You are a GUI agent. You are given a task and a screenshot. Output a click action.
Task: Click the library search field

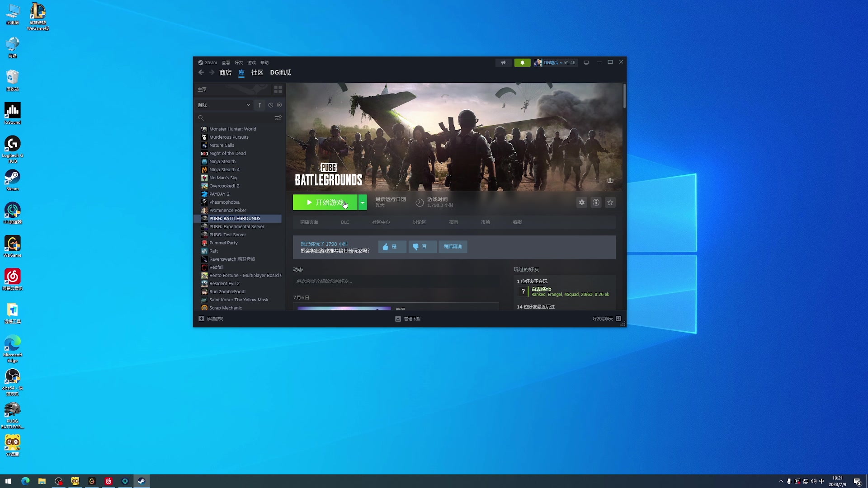tap(235, 118)
